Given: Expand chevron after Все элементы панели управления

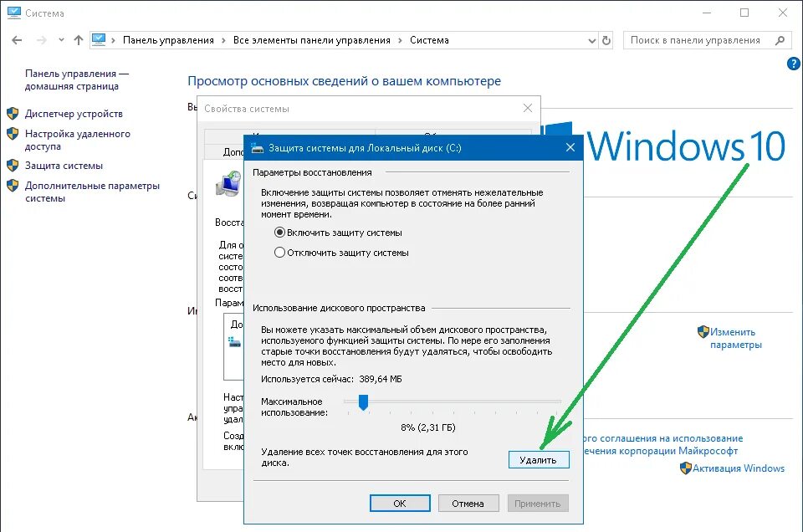Looking at the screenshot, I should [x=400, y=40].
